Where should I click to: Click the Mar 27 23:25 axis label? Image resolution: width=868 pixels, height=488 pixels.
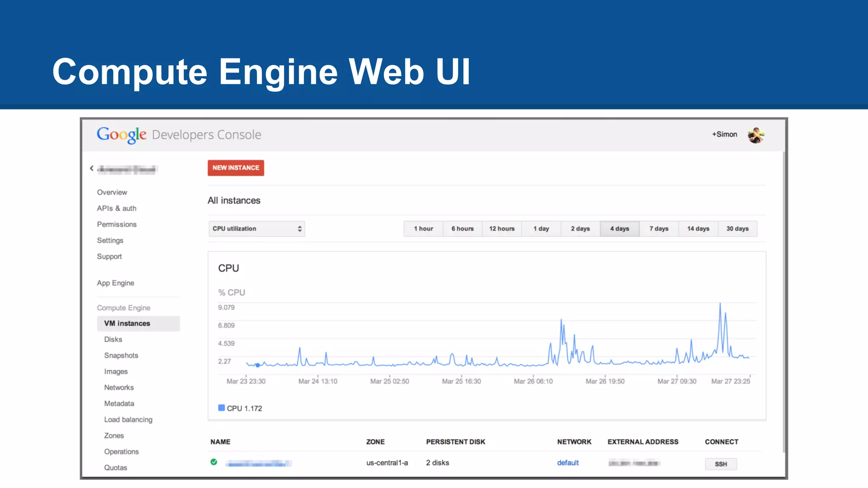(731, 381)
